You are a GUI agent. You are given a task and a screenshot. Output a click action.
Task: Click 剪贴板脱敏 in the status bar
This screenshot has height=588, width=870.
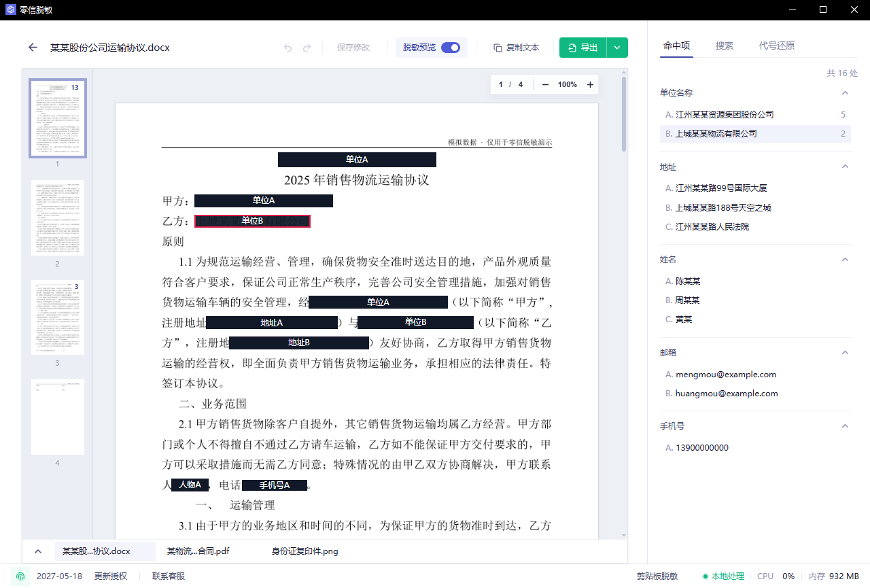tap(657, 576)
